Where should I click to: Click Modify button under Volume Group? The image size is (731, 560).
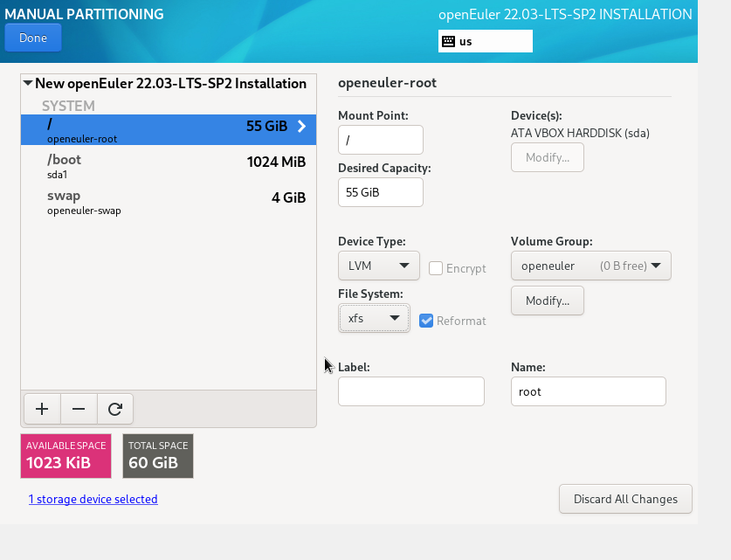click(548, 301)
